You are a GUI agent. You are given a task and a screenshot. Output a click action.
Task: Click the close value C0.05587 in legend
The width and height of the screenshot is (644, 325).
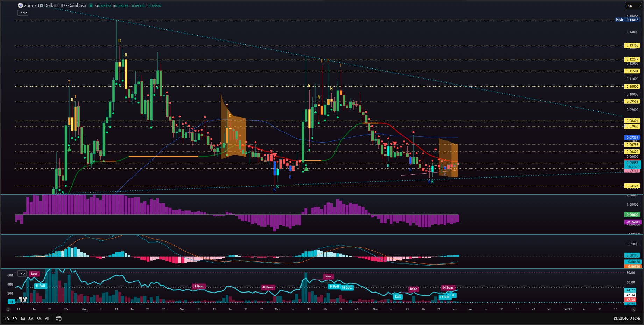click(x=154, y=6)
